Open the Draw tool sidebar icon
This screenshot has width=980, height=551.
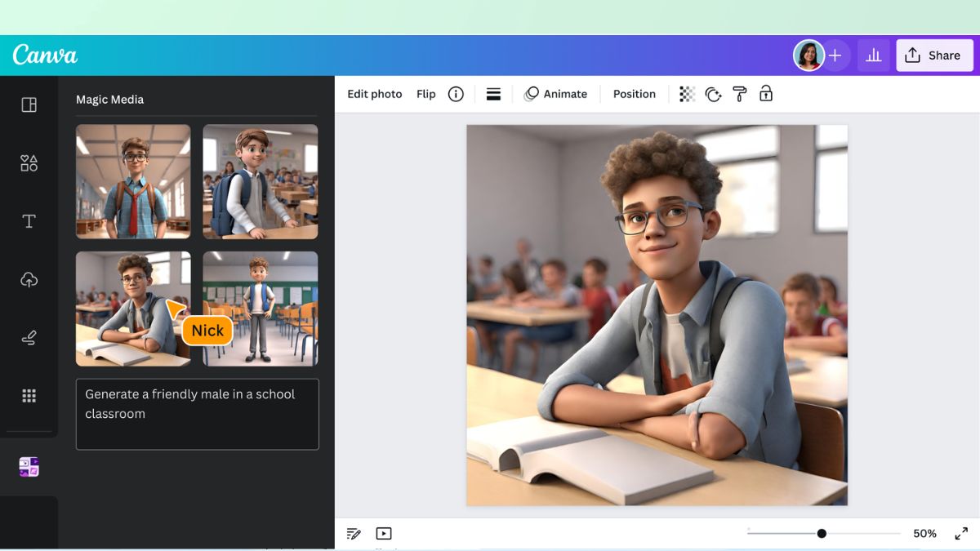(x=29, y=338)
